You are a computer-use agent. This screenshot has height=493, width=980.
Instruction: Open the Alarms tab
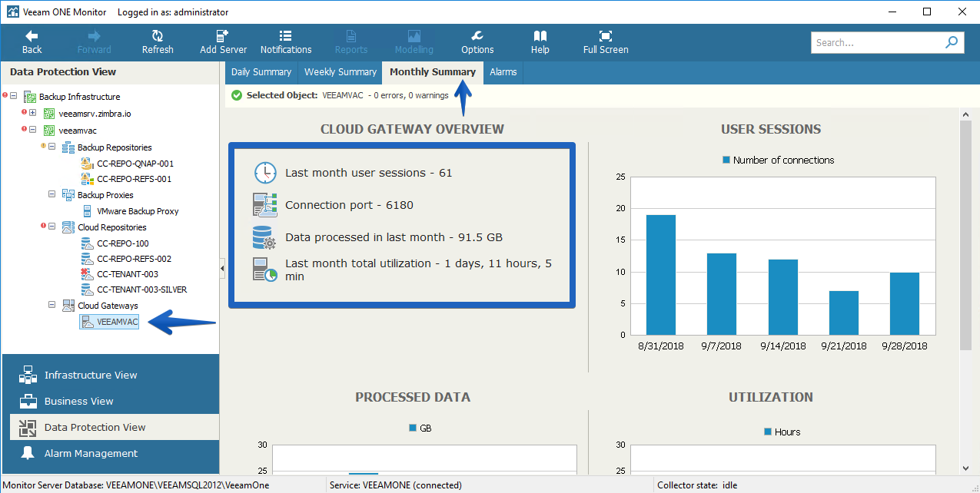click(503, 72)
